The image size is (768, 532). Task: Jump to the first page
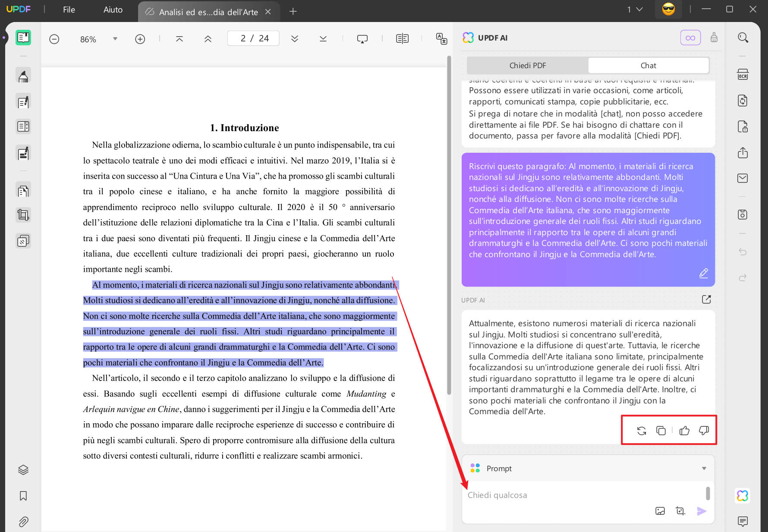coord(179,39)
